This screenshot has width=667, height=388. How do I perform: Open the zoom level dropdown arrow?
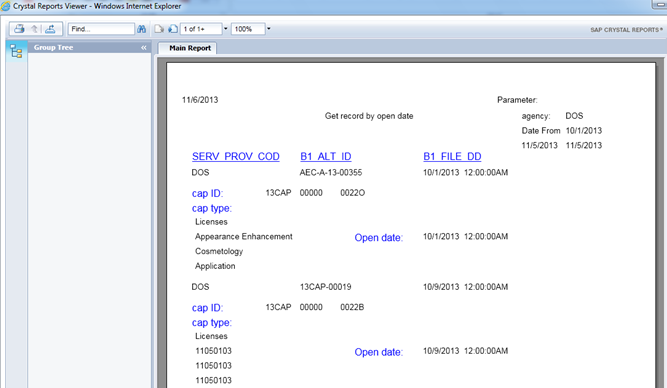[268, 29]
